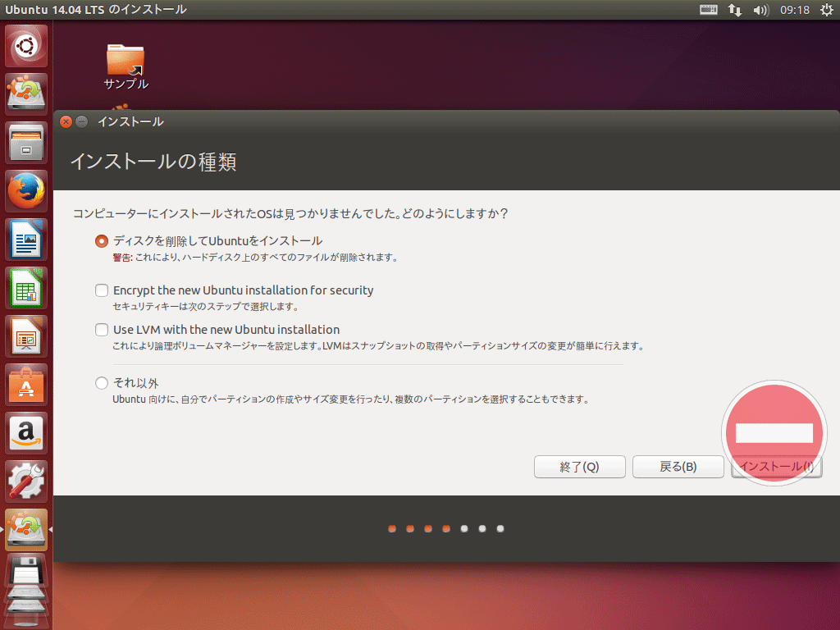The width and height of the screenshot is (840, 630).
Task: Click the keyboard input indicator in top bar
Action: pyautogui.click(x=708, y=10)
